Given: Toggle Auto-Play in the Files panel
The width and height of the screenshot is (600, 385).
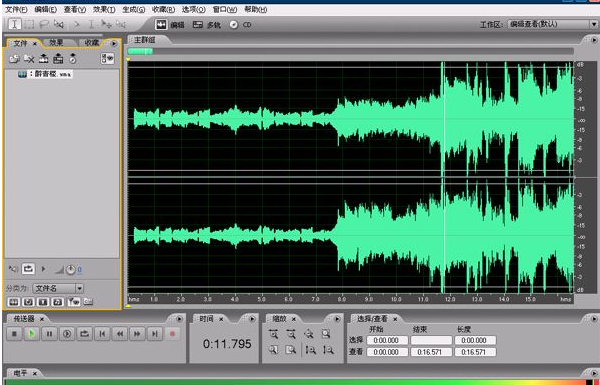Looking at the screenshot, I should (x=13, y=269).
